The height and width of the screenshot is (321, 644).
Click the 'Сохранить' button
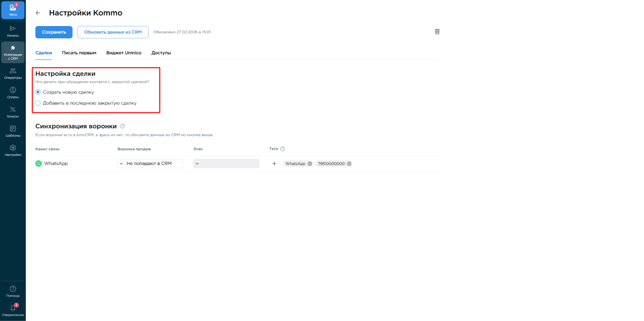(54, 32)
